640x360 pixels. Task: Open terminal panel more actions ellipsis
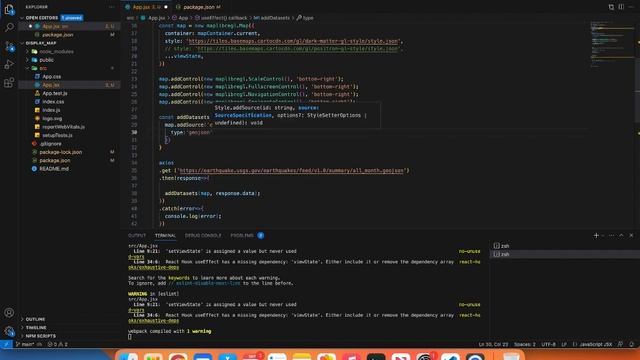(x=611, y=236)
